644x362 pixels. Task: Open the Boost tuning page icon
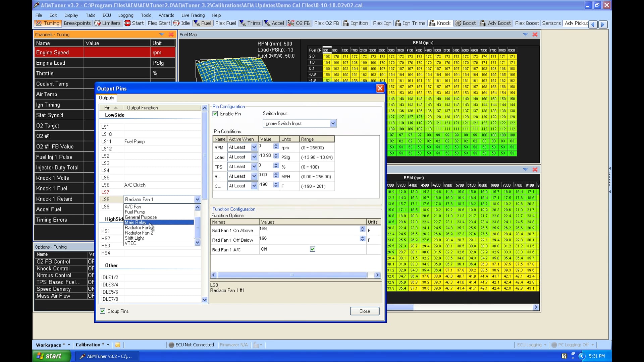[466, 23]
